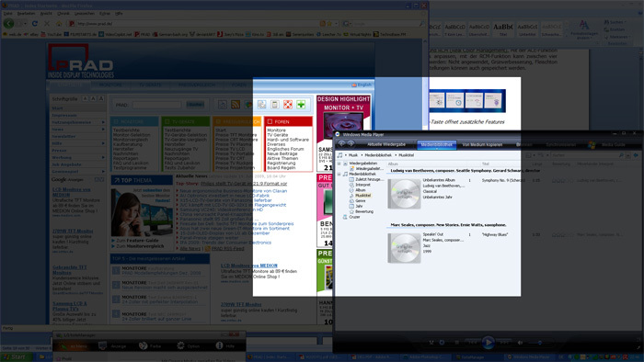The width and height of the screenshot is (644, 362).
Task: Collapse the Medienbibliothek tree node
Action: pyautogui.click(x=339, y=174)
